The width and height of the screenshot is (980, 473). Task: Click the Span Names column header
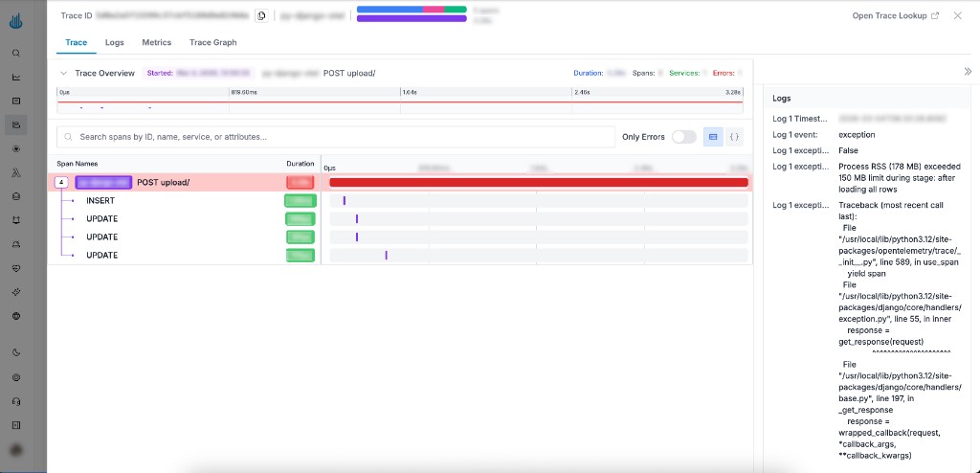tap(77, 164)
